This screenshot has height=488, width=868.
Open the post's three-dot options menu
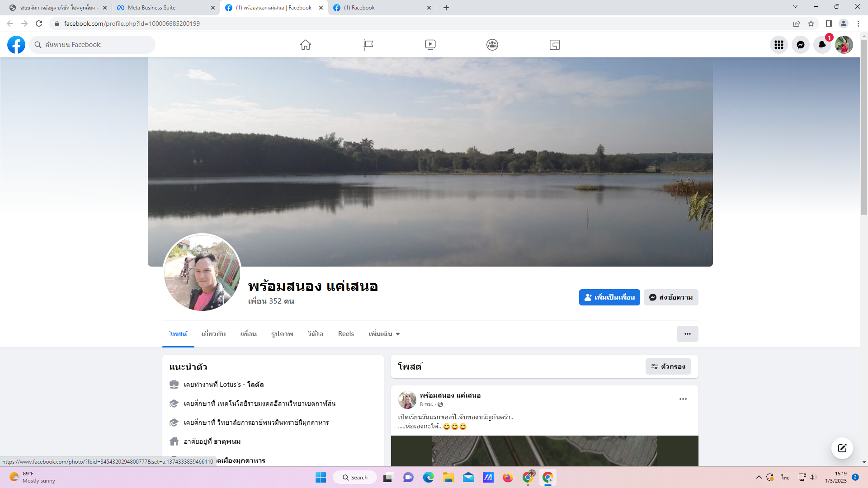683,399
